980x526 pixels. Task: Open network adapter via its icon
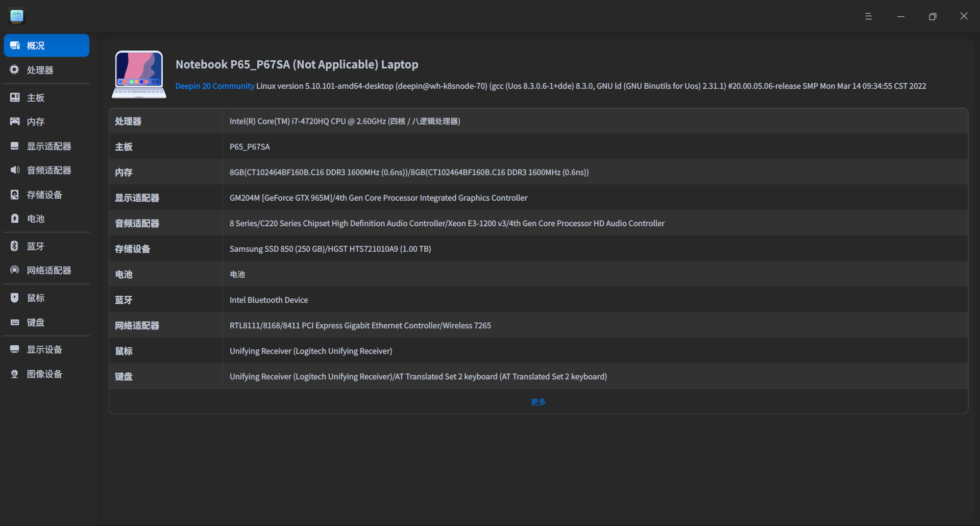15,270
